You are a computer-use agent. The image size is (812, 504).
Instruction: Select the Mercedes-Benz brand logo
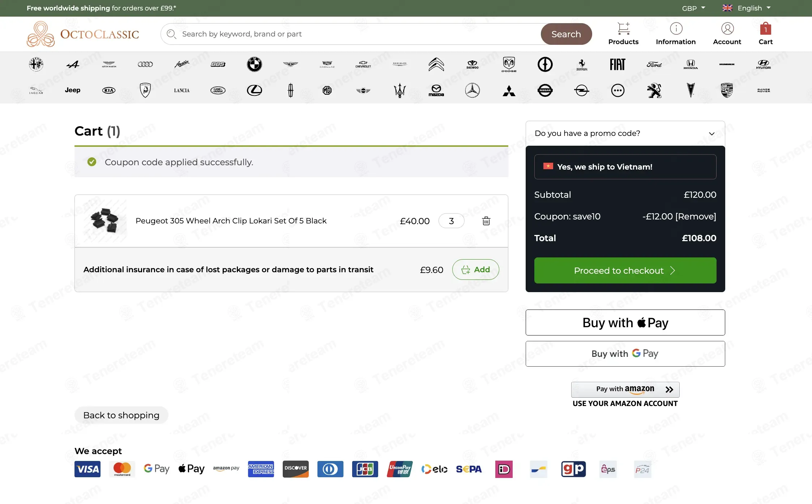pyautogui.click(x=473, y=90)
